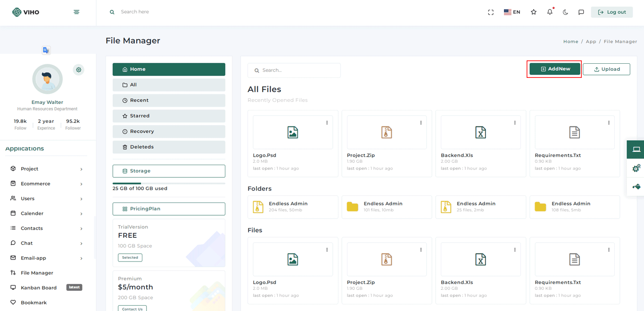Screen dimensions: 644x311
Task: Open the notifications bell icon
Action: (550, 12)
